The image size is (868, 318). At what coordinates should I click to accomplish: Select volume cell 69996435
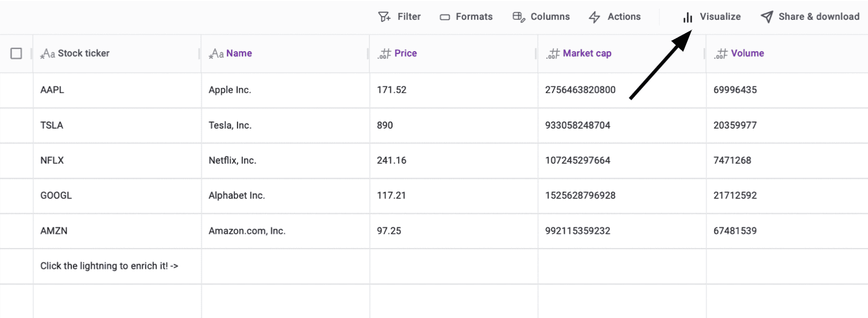[x=787, y=90]
